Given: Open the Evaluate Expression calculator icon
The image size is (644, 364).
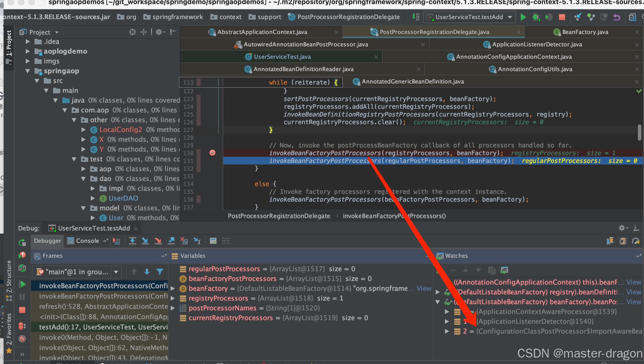Looking at the screenshot, I should click(213, 241).
